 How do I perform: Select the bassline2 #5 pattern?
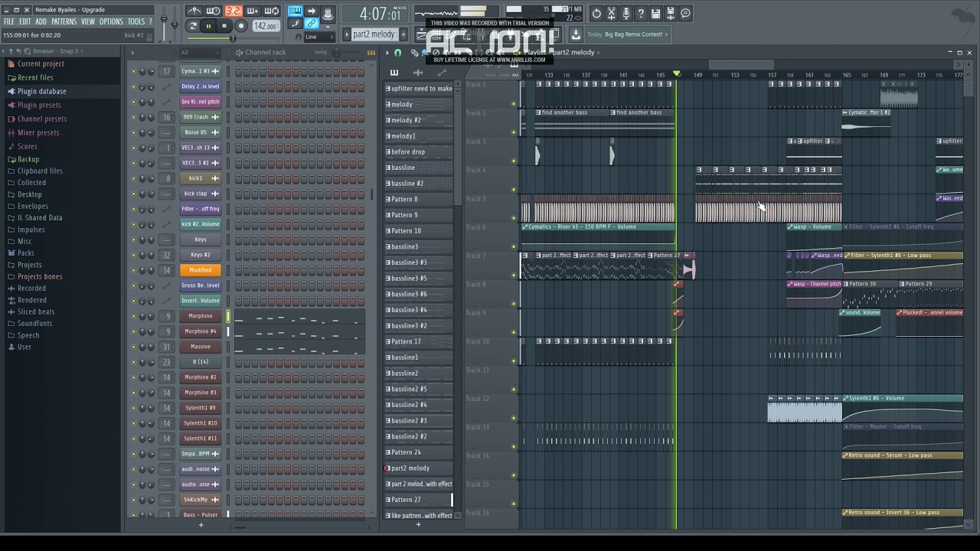[x=418, y=389]
